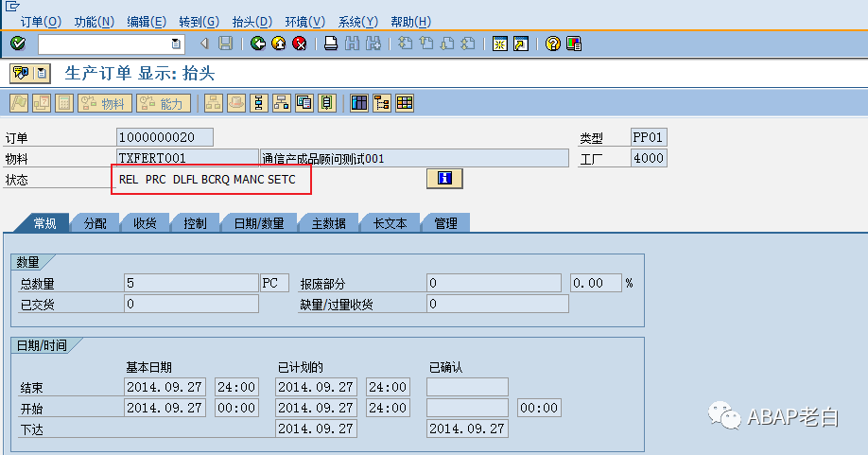
Task: Open the 编辑(E) menu
Action: coord(147,22)
